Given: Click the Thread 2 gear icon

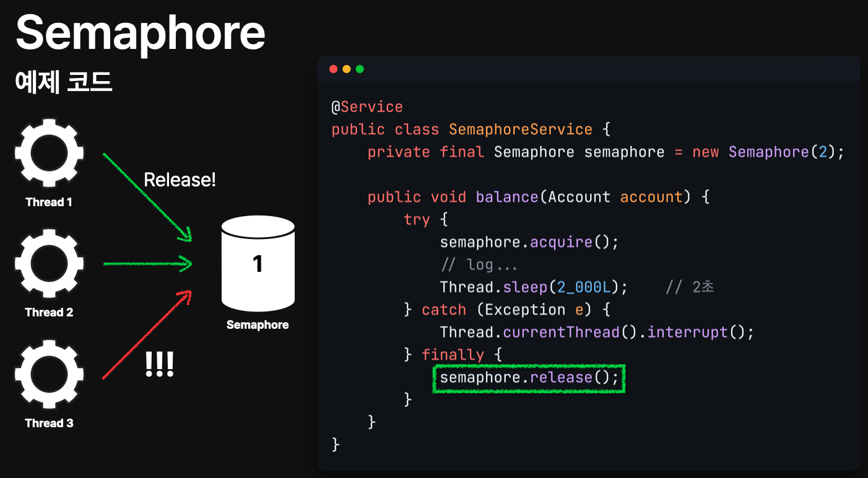Looking at the screenshot, I should [50, 264].
